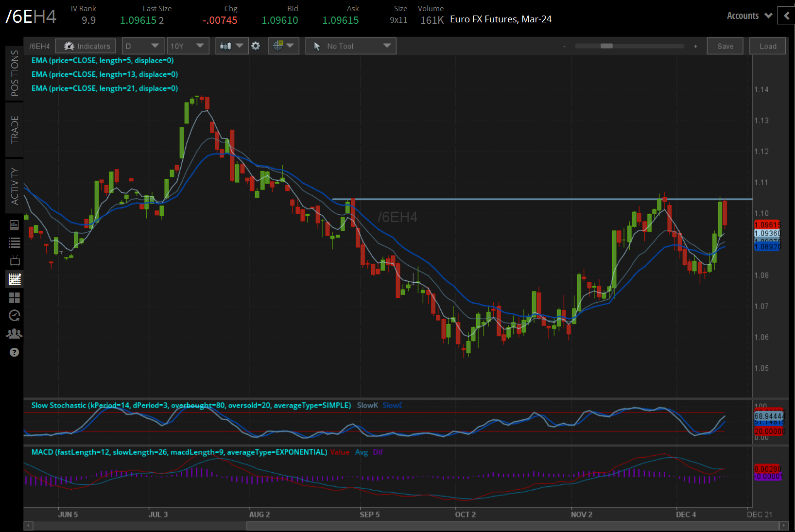This screenshot has width=795, height=532.
Task: Click the Indicators button
Action: pos(86,46)
